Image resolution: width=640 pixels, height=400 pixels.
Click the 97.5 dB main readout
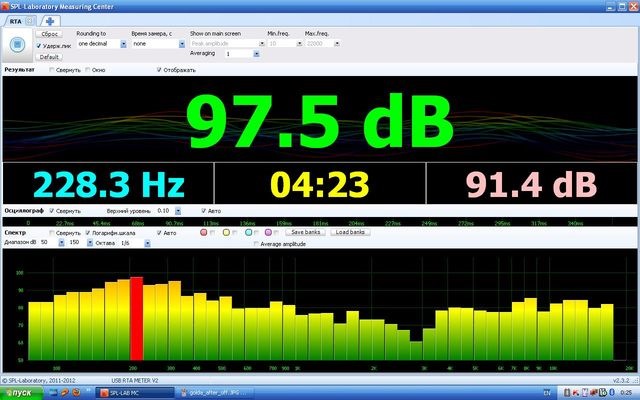320,121
